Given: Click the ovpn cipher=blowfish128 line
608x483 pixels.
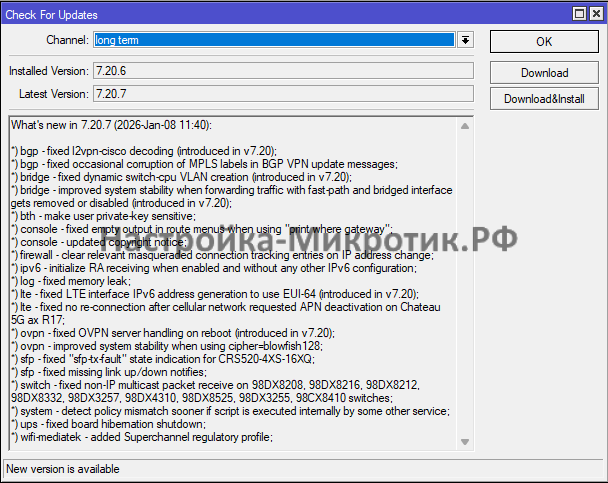Looking at the screenshot, I should [x=167, y=346].
